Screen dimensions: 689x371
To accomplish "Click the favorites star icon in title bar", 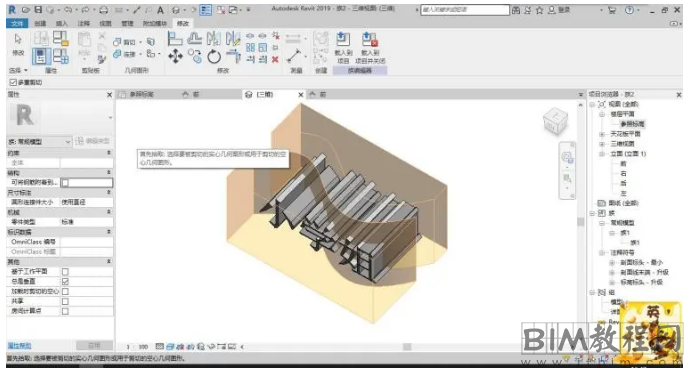I will coord(539,10).
